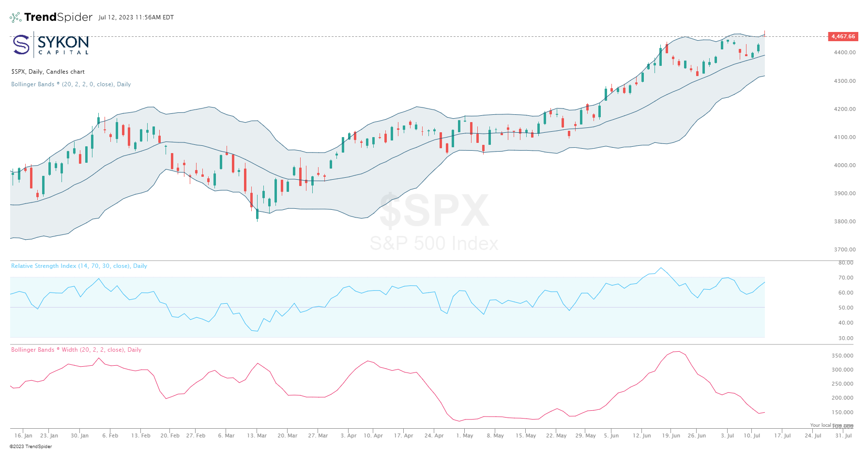The width and height of the screenshot is (868, 451).
Task: Select the $SPX, Daily, Candles chart label
Action: click(x=48, y=72)
